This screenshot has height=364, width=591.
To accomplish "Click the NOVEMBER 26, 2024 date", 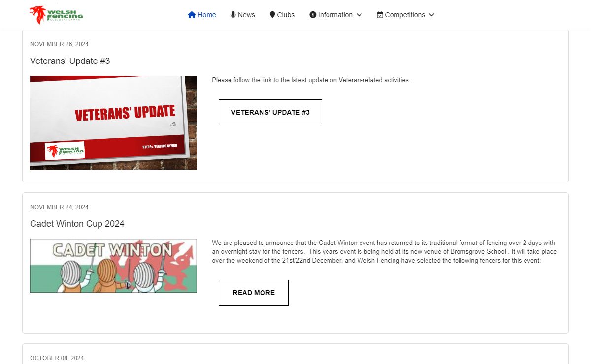I will [x=59, y=44].
